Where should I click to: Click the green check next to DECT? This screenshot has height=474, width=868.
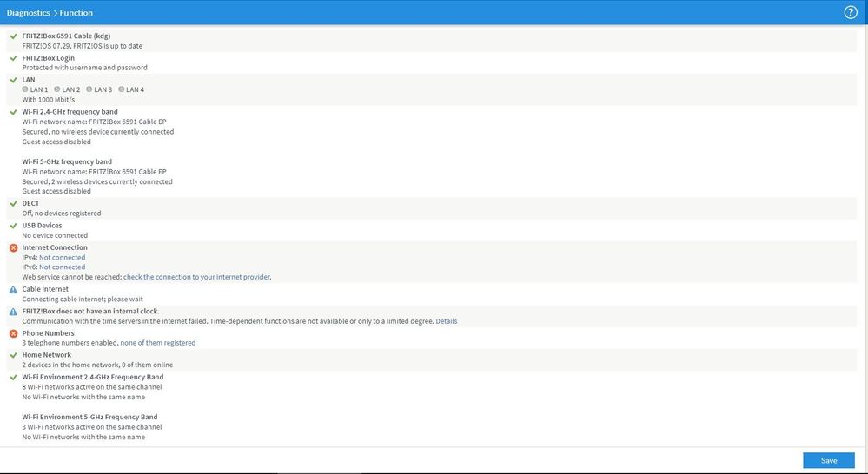point(13,203)
